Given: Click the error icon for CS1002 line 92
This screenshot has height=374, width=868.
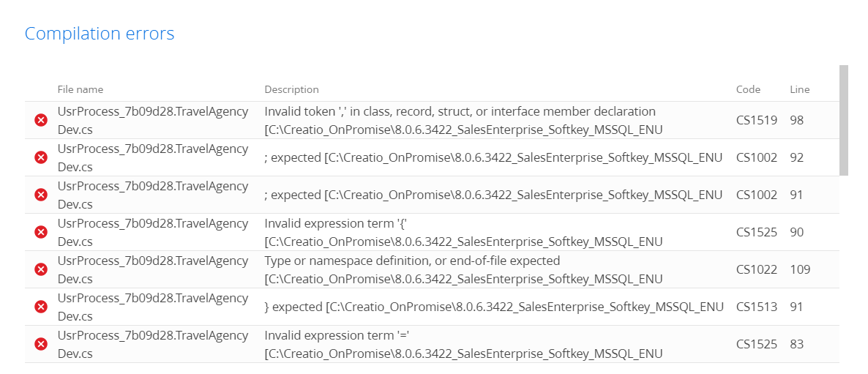Looking at the screenshot, I should coord(41,157).
